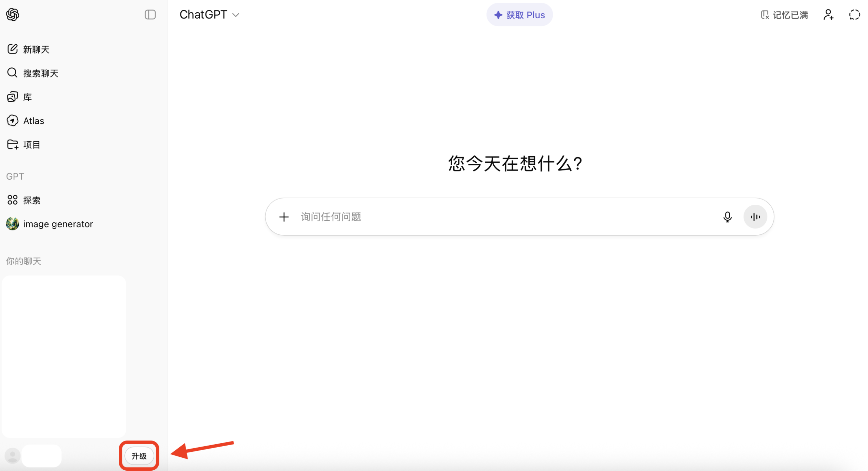This screenshot has height=471, width=868.
Task: Click the plus attach icon in the prompt box
Action: point(284,217)
